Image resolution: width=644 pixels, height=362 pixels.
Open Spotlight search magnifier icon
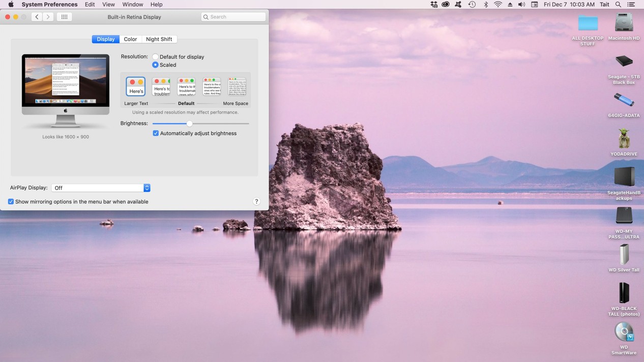tap(618, 5)
